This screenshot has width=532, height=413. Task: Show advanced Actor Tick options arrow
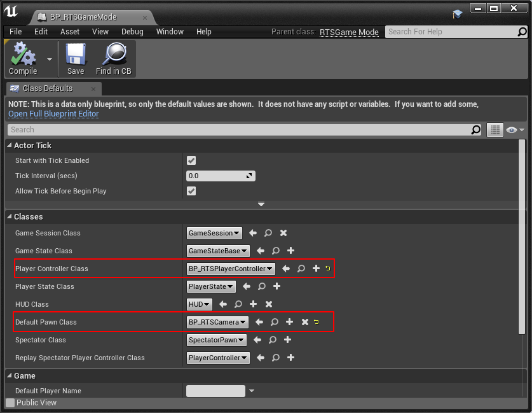click(261, 204)
